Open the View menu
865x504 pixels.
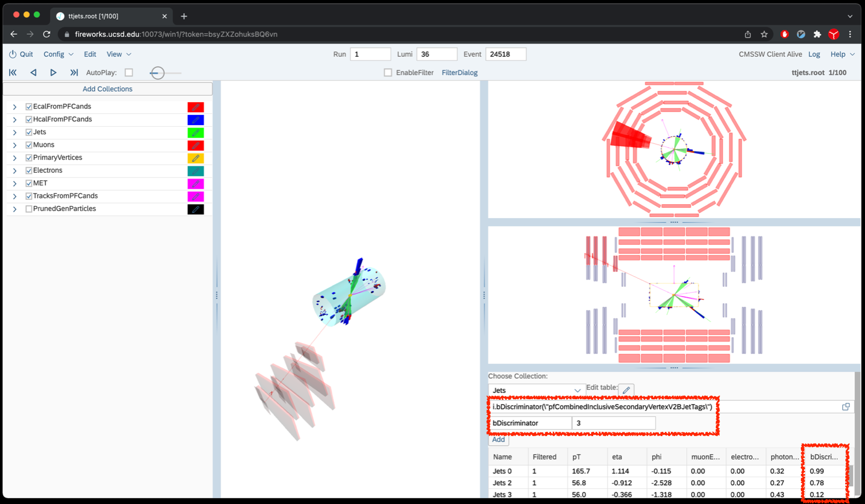coord(119,54)
